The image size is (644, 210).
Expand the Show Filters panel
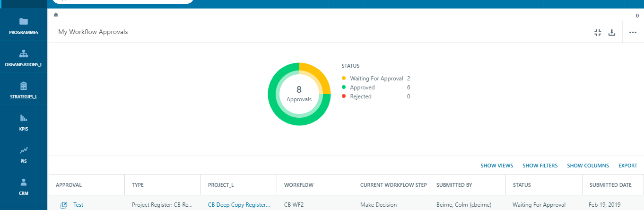(x=540, y=166)
